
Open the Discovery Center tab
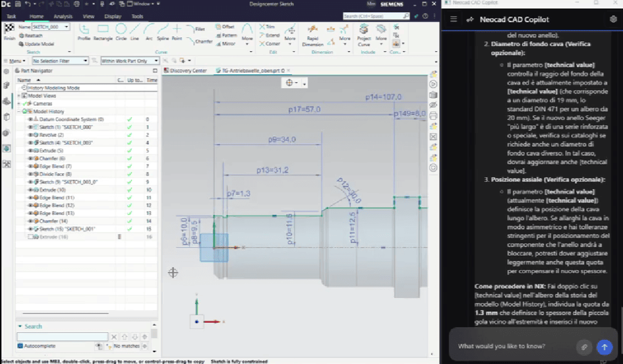pyautogui.click(x=185, y=71)
